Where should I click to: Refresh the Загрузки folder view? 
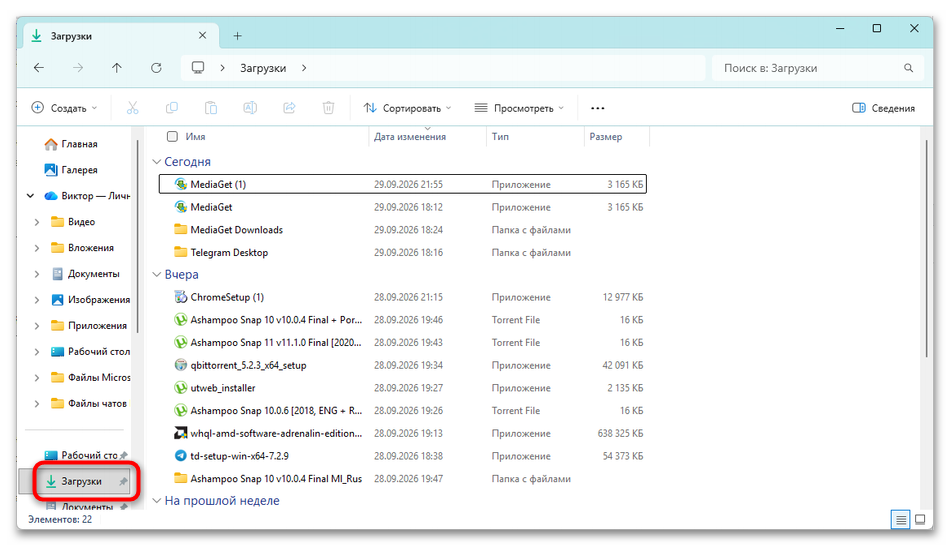156,68
